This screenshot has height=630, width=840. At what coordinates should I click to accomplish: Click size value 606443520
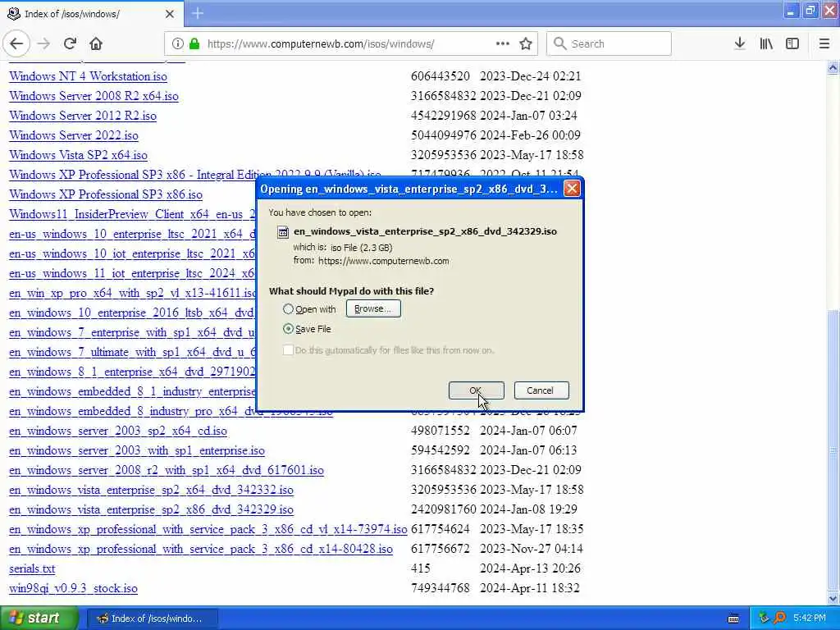(x=441, y=76)
